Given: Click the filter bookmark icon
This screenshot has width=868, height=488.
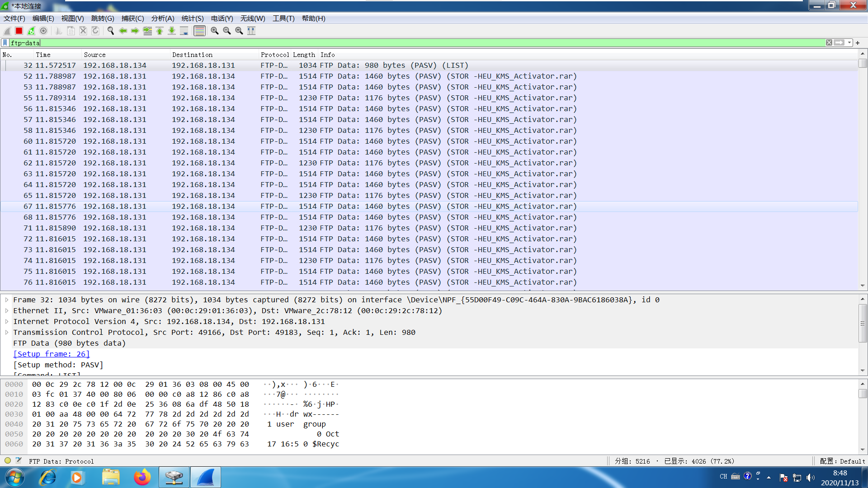Looking at the screenshot, I should point(5,42).
